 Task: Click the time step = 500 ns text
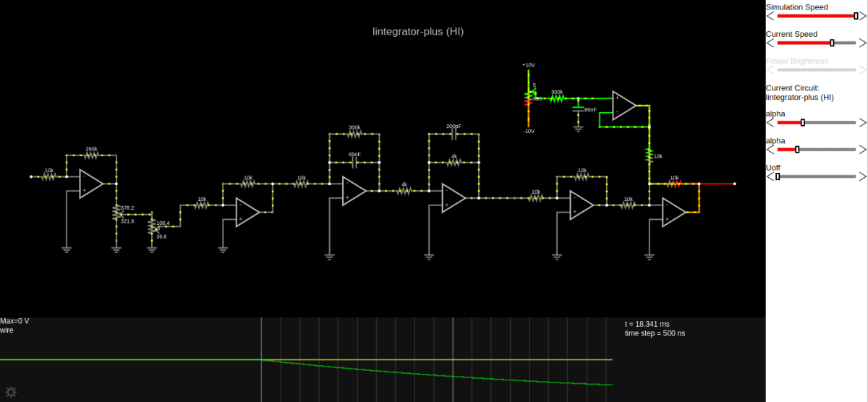655,334
